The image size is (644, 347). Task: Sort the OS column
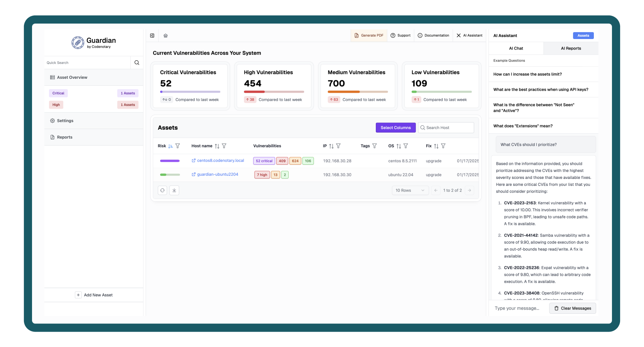pos(399,146)
